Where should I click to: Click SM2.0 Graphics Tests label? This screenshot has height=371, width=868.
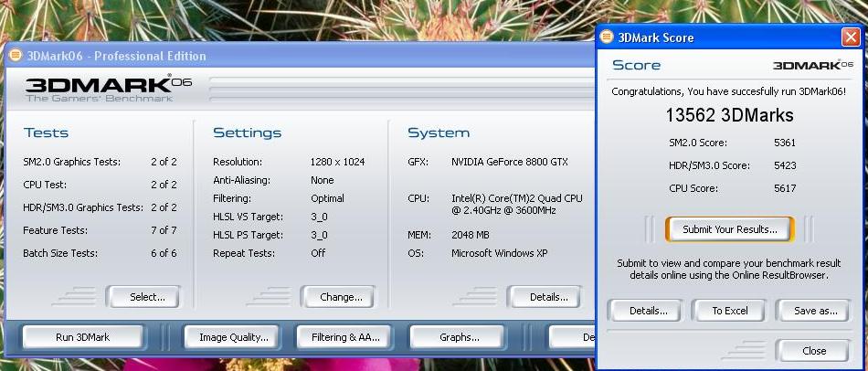coord(72,163)
